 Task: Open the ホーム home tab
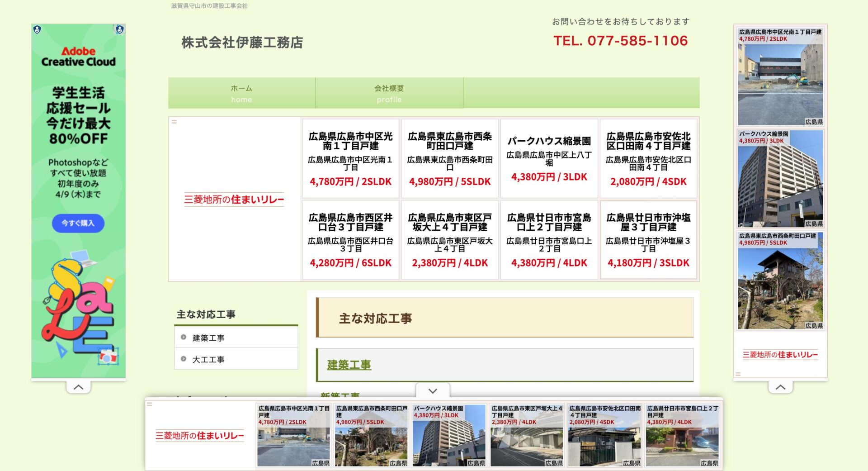(242, 93)
